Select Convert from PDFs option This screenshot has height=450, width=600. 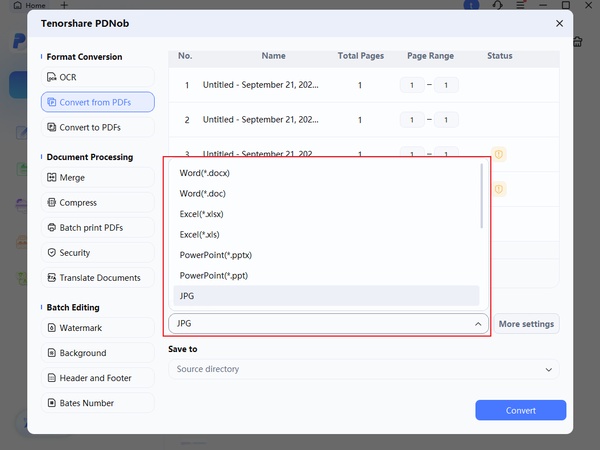click(98, 102)
